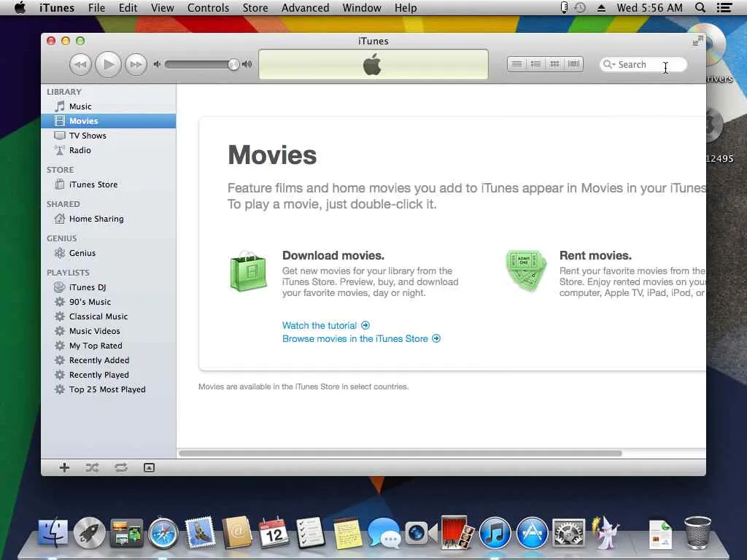Click the eject icon in the menu bar
This screenshot has height=560, width=747.
coord(601,7)
